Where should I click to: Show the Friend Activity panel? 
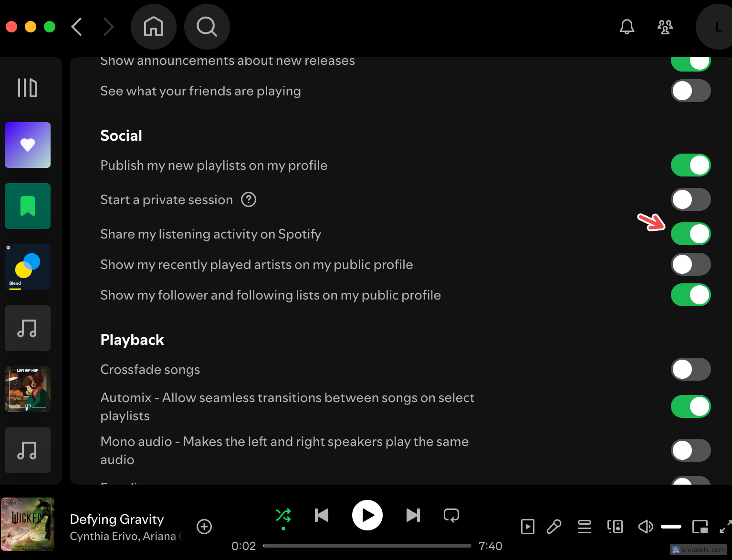(x=665, y=27)
